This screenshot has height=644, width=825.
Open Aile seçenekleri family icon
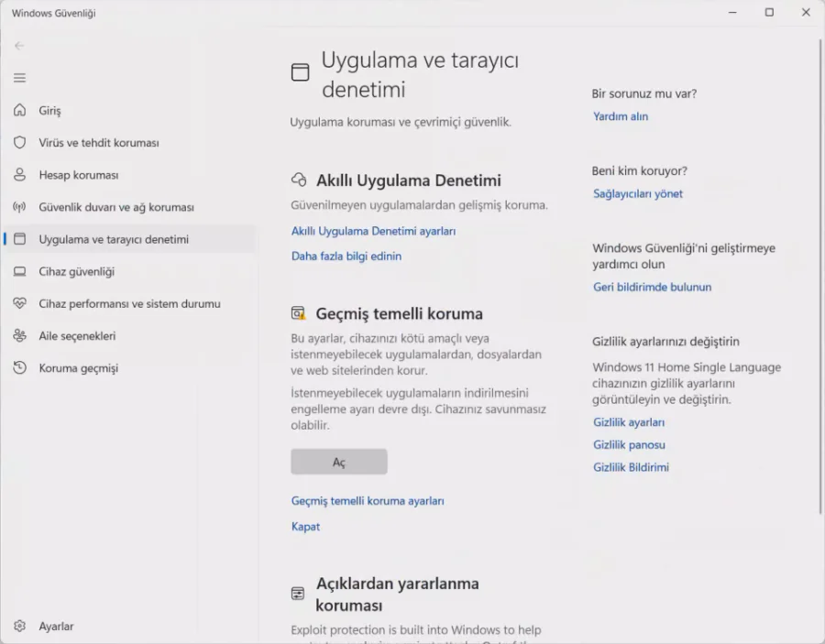[x=20, y=335]
